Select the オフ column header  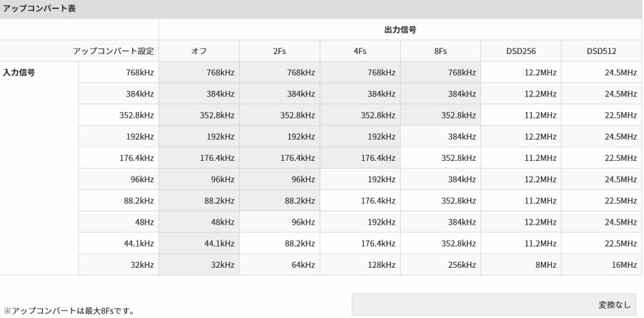[x=199, y=51]
